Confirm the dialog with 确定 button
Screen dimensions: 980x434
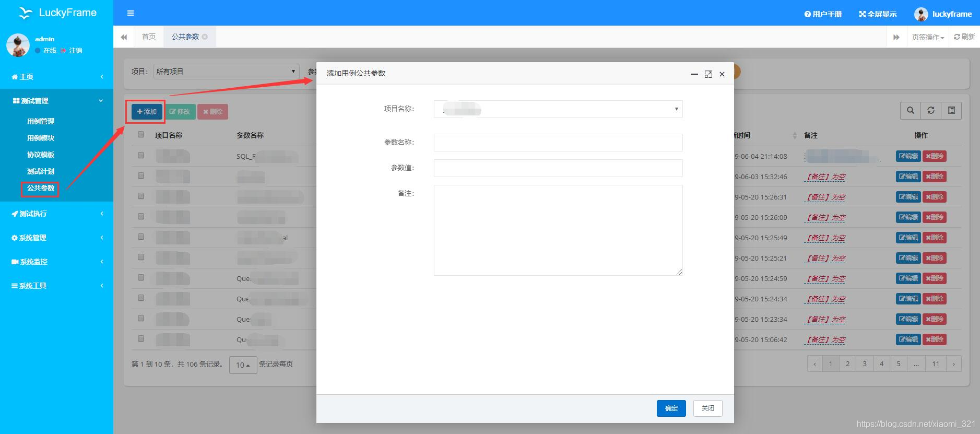pyautogui.click(x=671, y=408)
